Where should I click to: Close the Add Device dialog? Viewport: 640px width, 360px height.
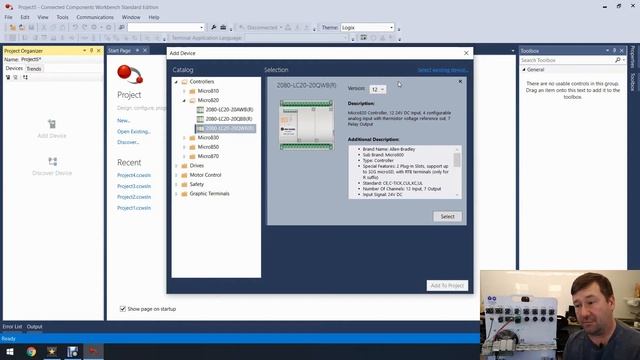(x=466, y=53)
